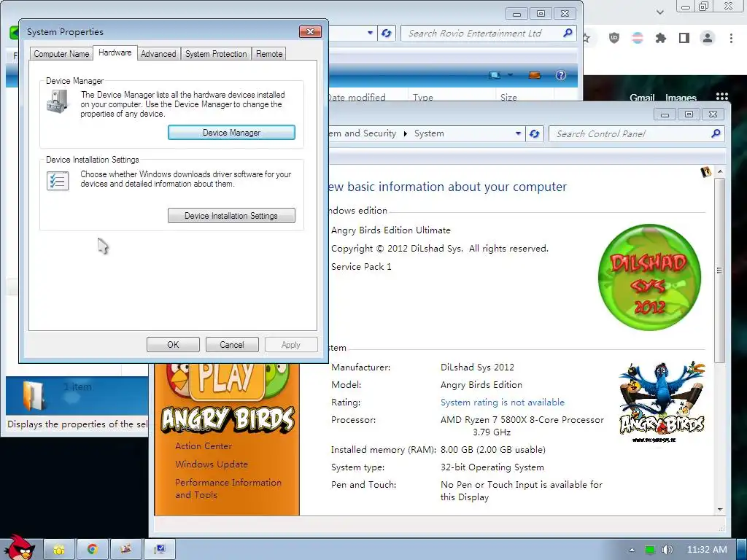The image size is (747, 560).
Task: Click search magnifier in Rovio explorer window
Action: [568, 33]
